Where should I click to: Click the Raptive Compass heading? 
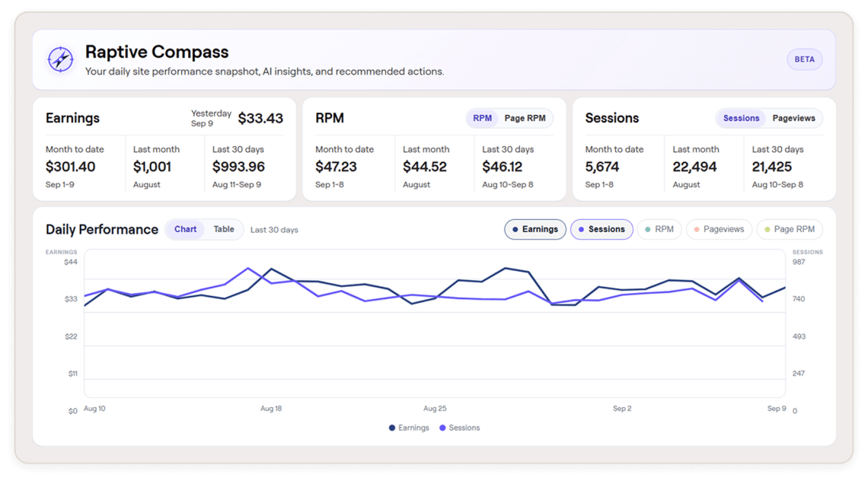click(157, 52)
